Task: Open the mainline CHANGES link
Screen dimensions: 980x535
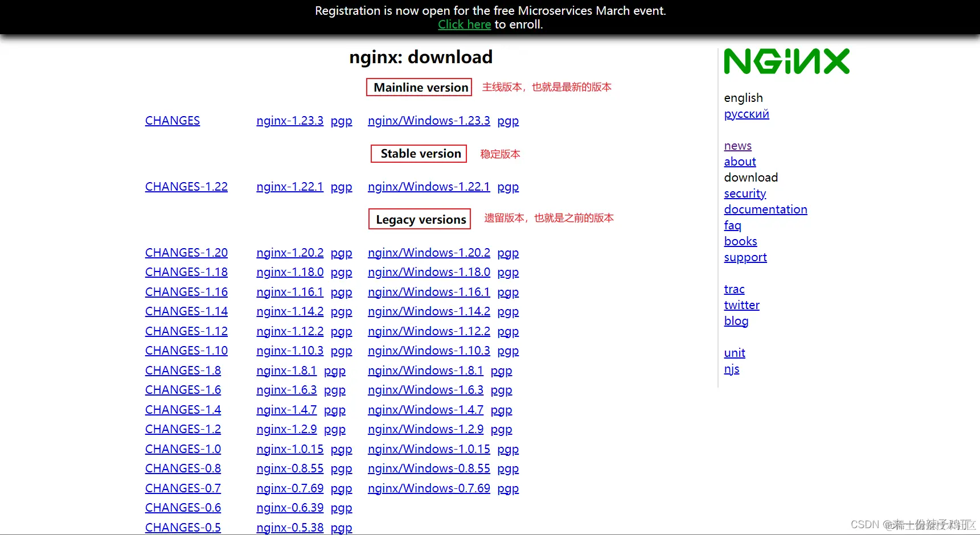Action: (173, 121)
